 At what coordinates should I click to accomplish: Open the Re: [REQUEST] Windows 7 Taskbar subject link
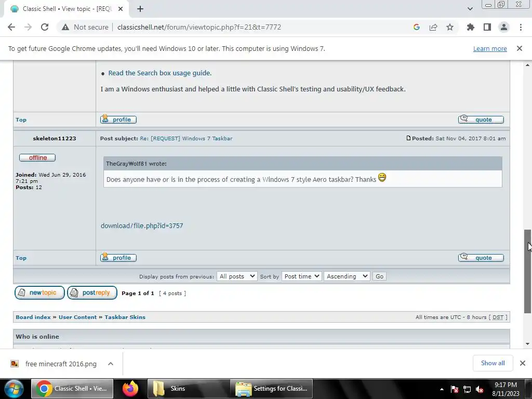186,138
